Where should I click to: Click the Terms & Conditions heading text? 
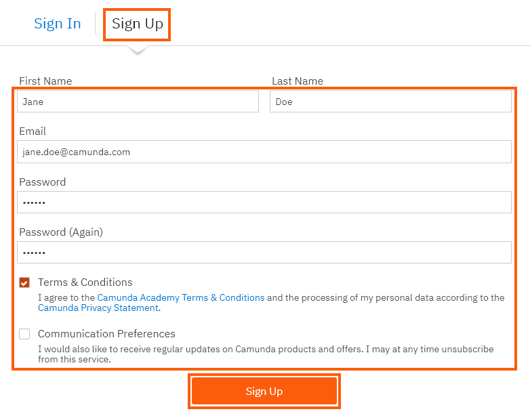point(85,282)
